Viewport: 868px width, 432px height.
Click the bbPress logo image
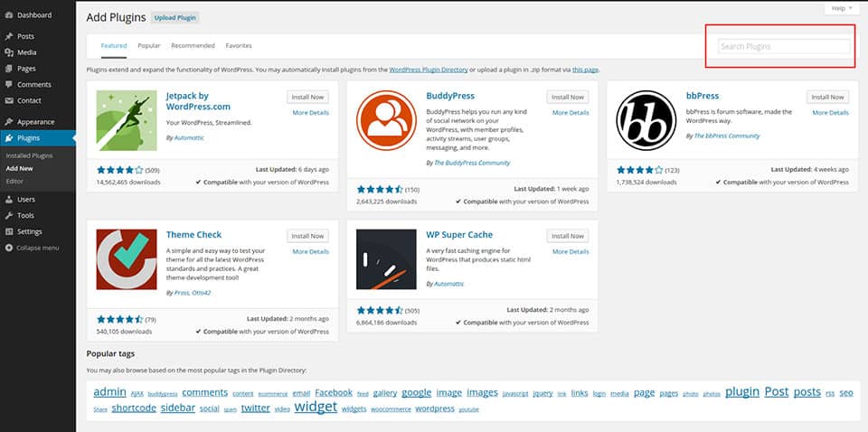[646, 120]
